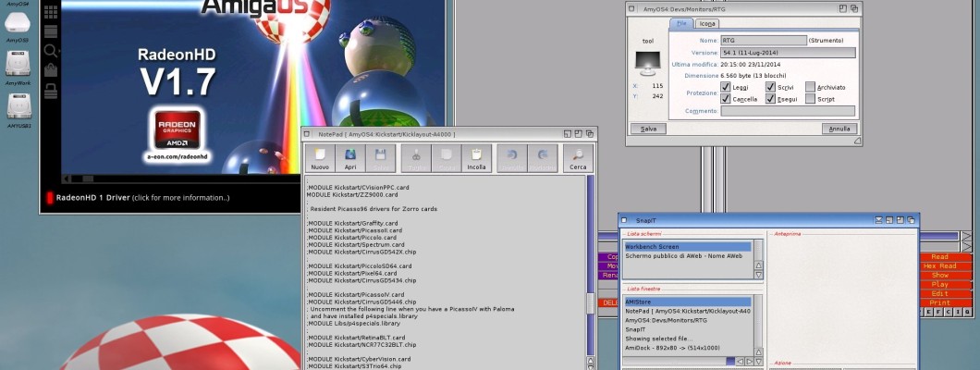Click down arrow of Lista schermi scrollbar

(x=759, y=275)
